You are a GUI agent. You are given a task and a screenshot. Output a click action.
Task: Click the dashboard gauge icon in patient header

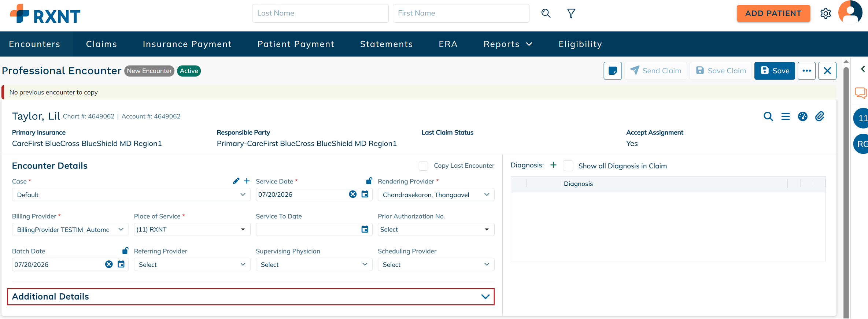pos(803,116)
